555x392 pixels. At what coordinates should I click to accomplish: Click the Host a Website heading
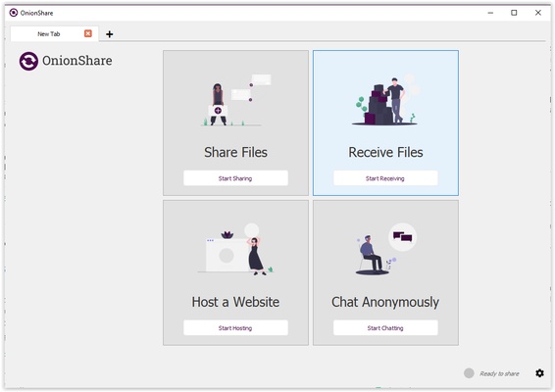coord(235,302)
